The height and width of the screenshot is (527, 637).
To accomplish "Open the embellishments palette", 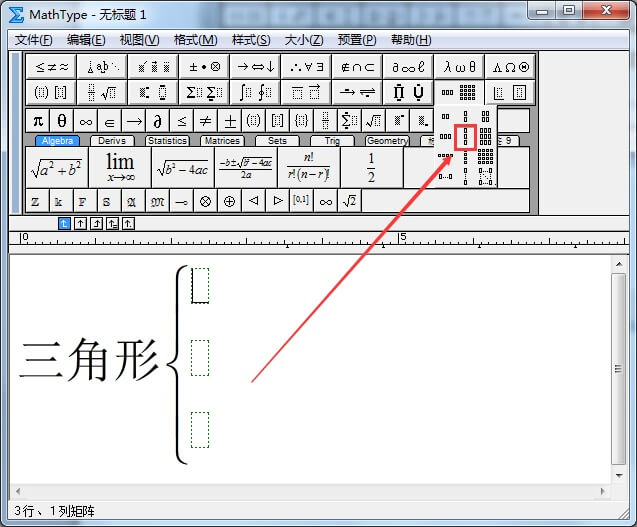I will pos(153,67).
